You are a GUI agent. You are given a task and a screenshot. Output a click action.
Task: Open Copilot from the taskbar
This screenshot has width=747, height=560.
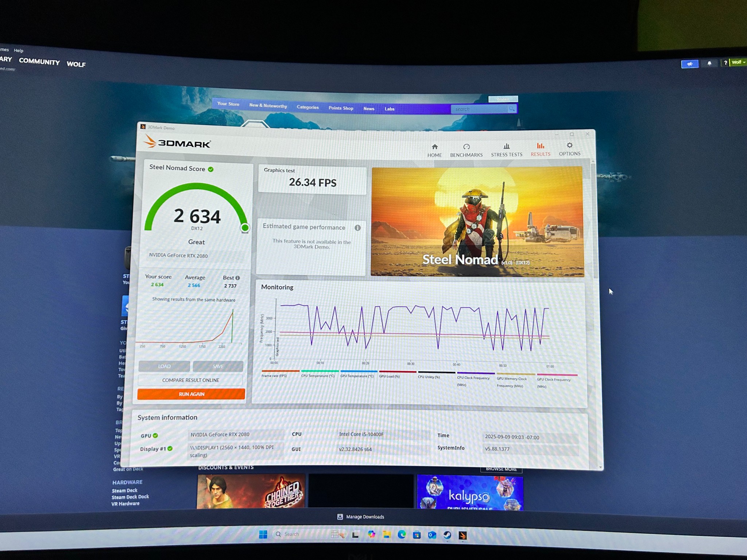tap(371, 534)
